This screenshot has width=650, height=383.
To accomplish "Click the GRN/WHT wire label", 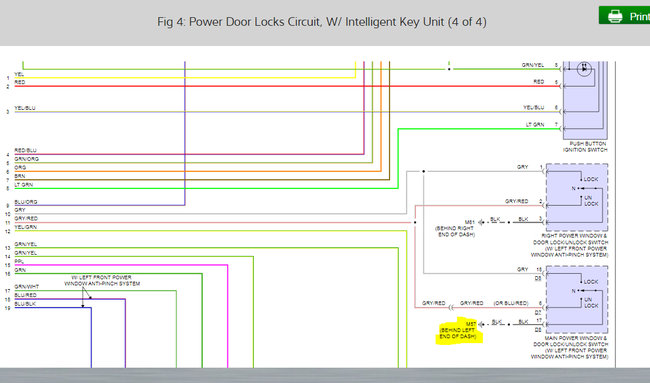I will click(27, 287).
